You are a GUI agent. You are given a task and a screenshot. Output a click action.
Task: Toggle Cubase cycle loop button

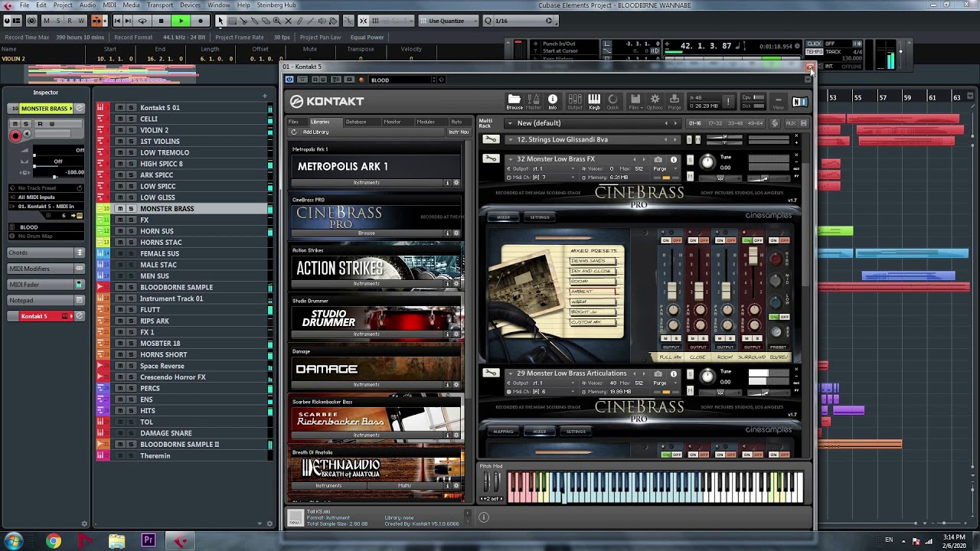[x=142, y=21]
